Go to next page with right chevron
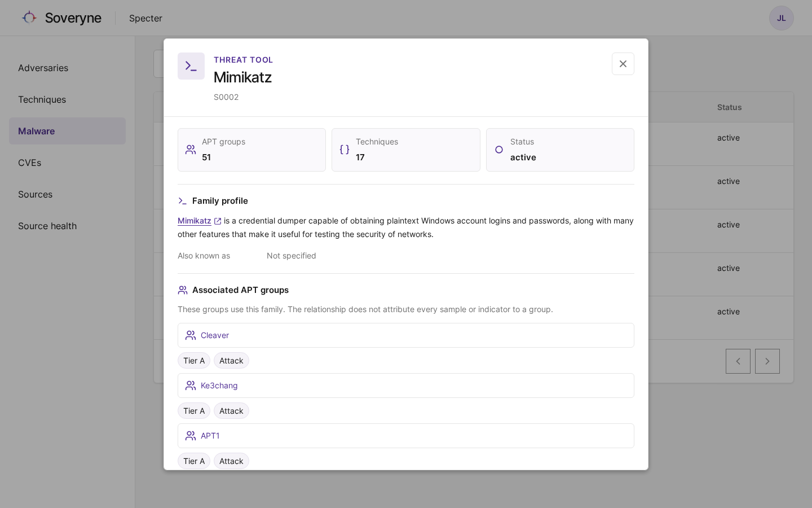Viewport: 812px width, 508px height. 767,361
